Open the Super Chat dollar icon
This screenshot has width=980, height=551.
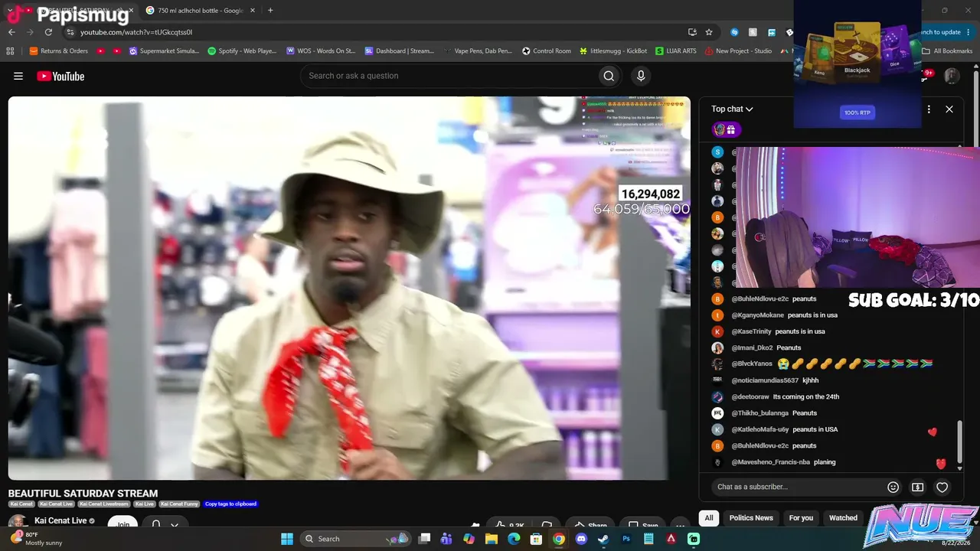tap(917, 487)
